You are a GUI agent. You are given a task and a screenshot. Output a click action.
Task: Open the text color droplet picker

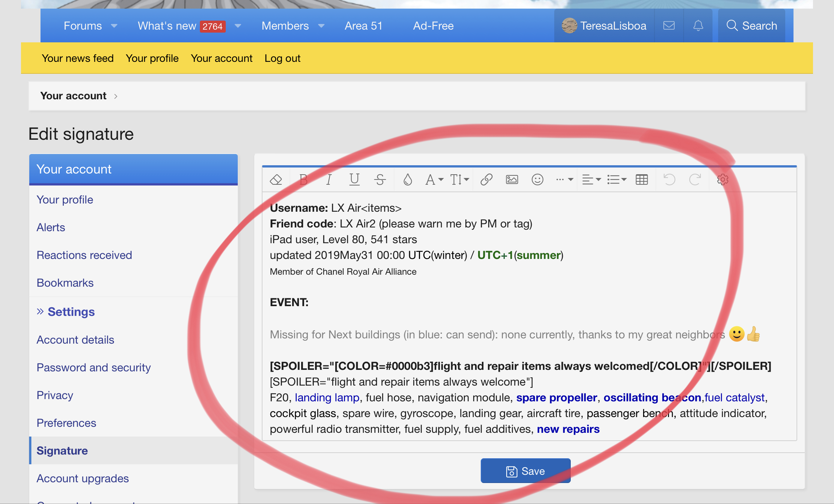click(408, 180)
